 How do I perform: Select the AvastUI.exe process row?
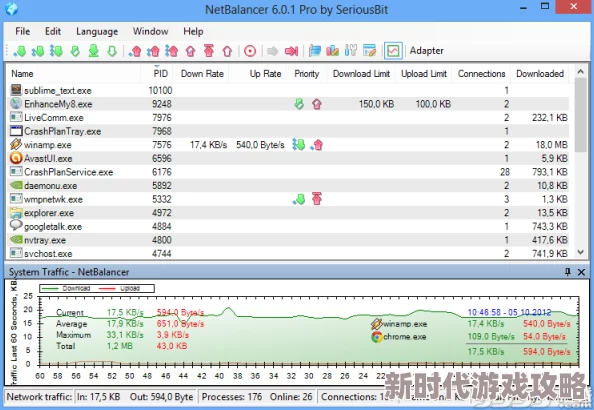[288, 158]
